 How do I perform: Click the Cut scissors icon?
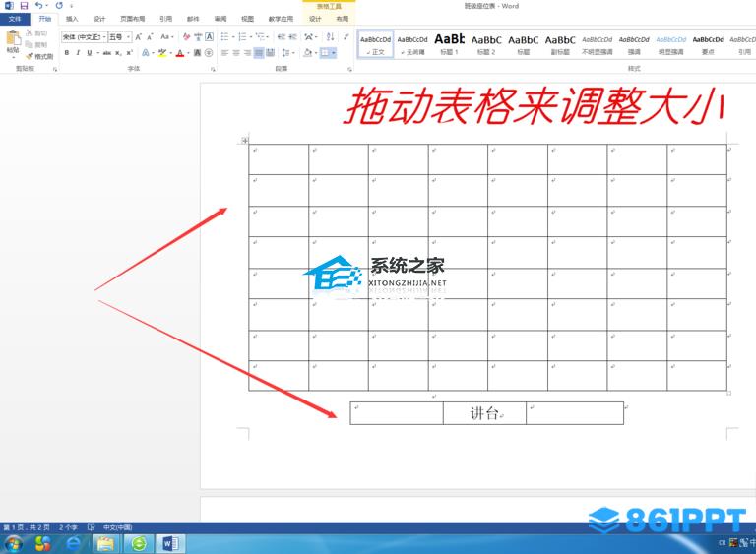(30, 32)
